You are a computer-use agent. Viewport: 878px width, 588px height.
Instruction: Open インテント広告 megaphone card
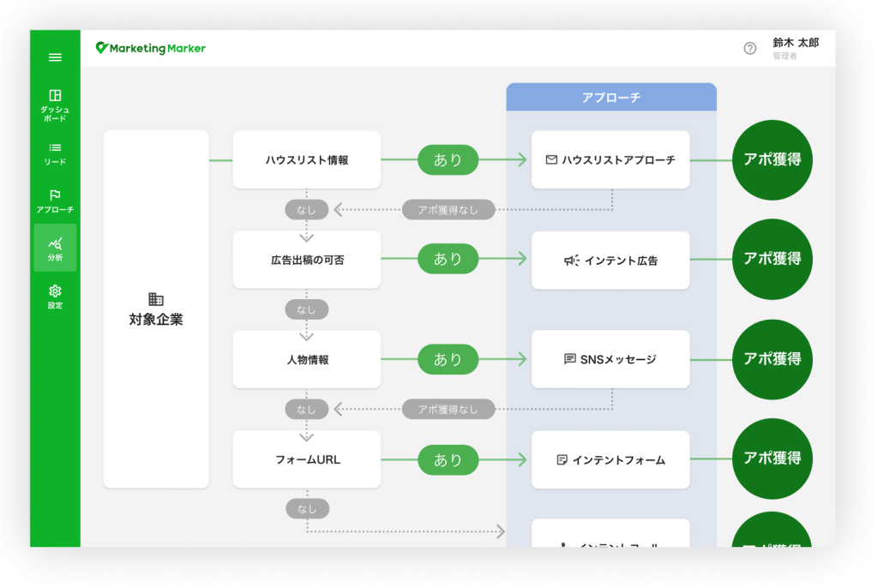(610, 260)
